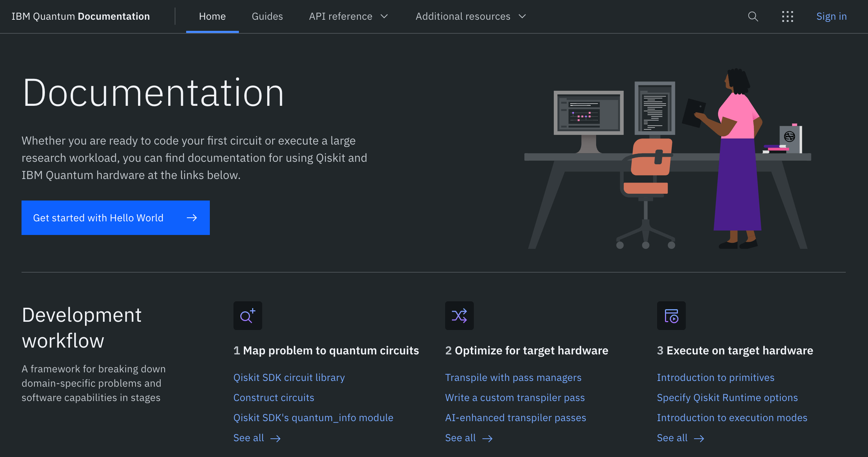Click heading 2 Optimize for target hardware
The image size is (868, 457).
coord(527,350)
